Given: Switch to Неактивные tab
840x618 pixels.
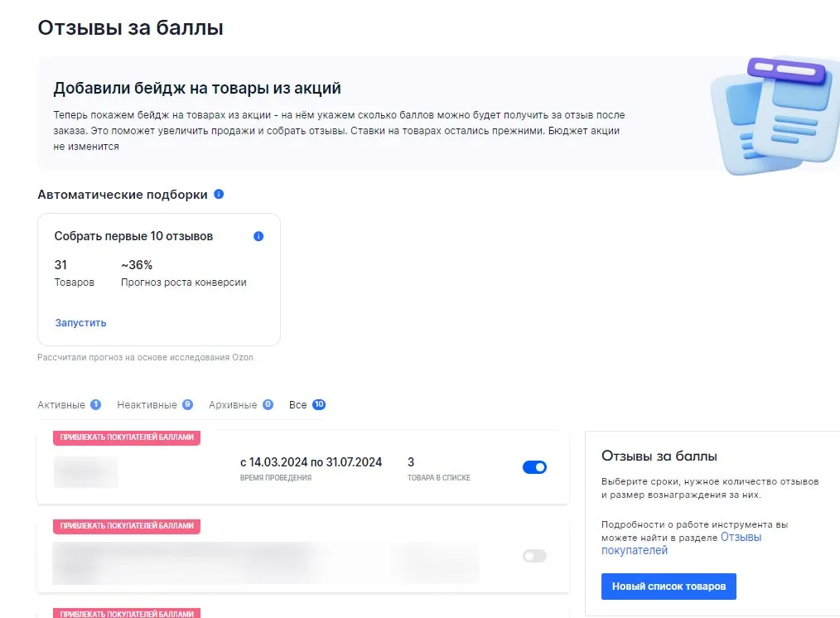Looking at the screenshot, I should point(155,405).
